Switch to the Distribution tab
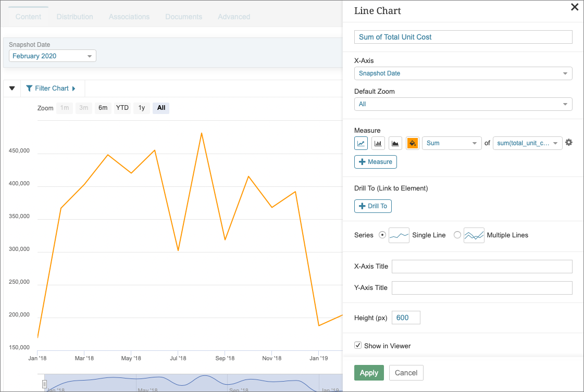 point(74,16)
